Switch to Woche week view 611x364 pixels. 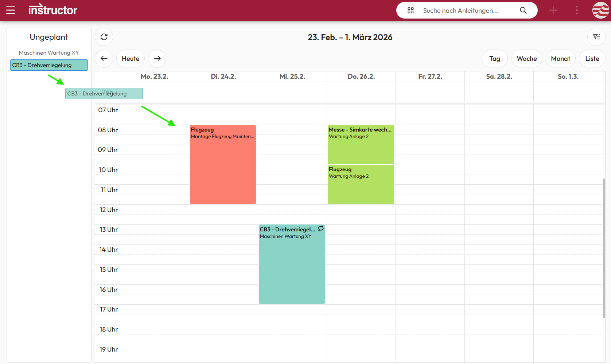pyautogui.click(x=526, y=59)
